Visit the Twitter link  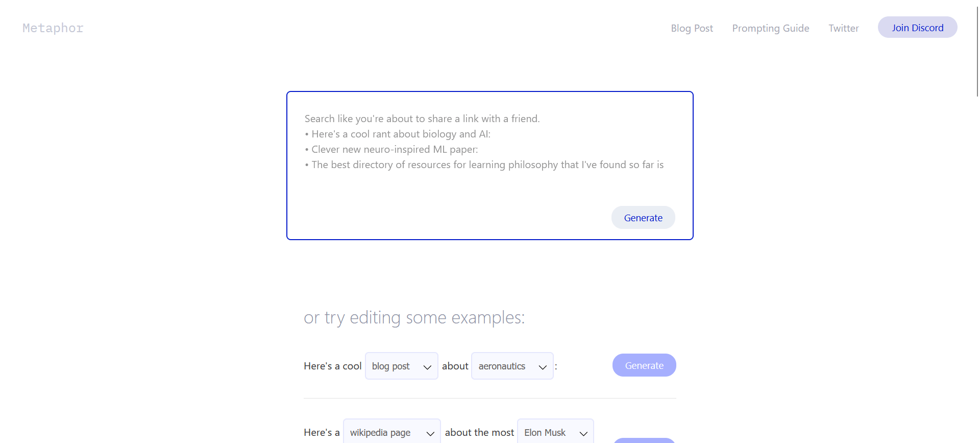843,28
